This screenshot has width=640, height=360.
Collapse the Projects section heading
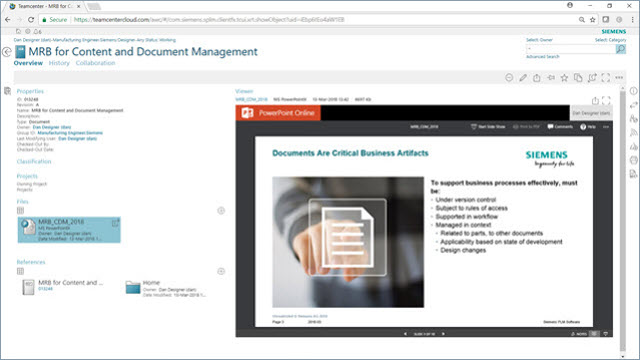(27, 176)
